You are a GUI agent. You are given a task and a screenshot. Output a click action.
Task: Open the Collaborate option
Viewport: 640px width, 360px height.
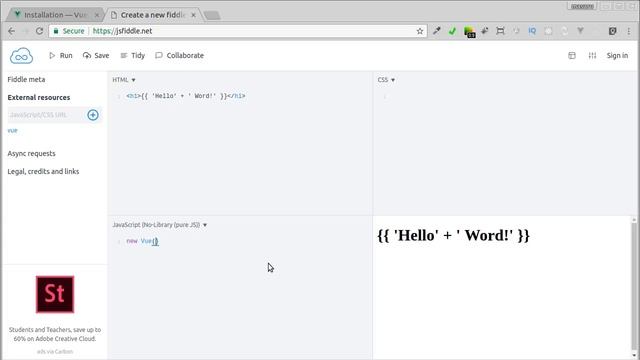pos(179,56)
